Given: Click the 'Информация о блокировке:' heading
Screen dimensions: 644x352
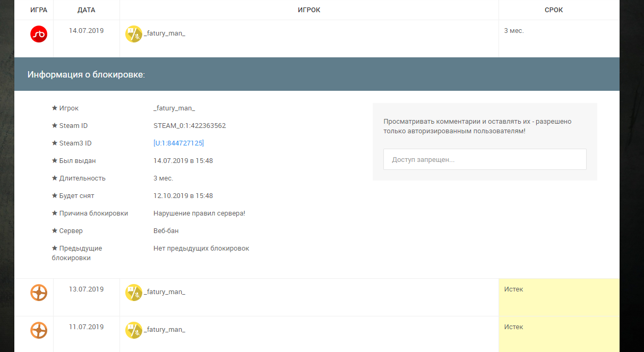Looking at the screenshot, I should pyautogui.click(x=86, y=74).
